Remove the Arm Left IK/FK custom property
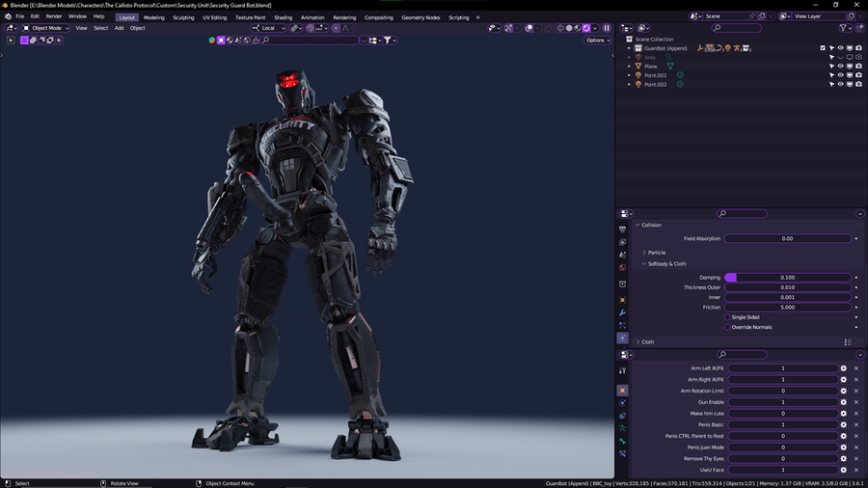The height and width of the screenshot is (488, 868). (x=856, y=368)
